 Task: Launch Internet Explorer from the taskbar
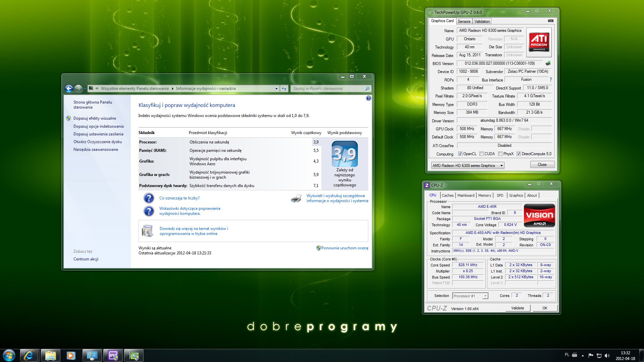[29, 355]
